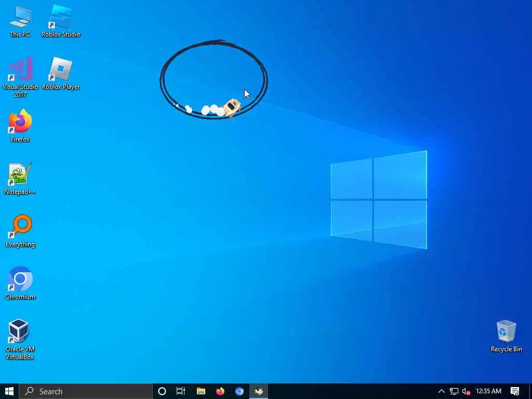Open the muted volume tray icon

[466, 391]
